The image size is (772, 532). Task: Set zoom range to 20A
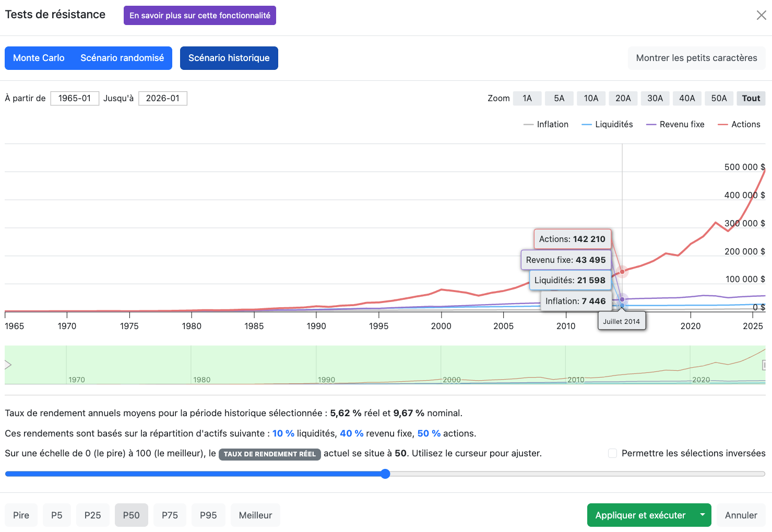pyautogui.click(x=623, y=98)
